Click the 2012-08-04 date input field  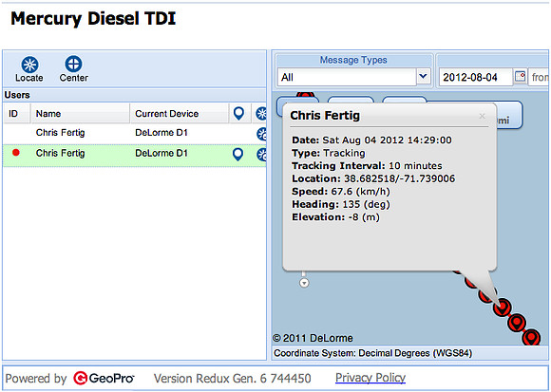pyautogui.click(x=476, y=77)
